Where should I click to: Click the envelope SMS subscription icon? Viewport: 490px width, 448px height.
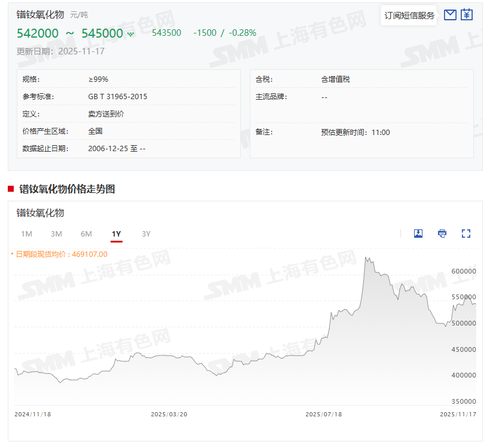point(450,15)
